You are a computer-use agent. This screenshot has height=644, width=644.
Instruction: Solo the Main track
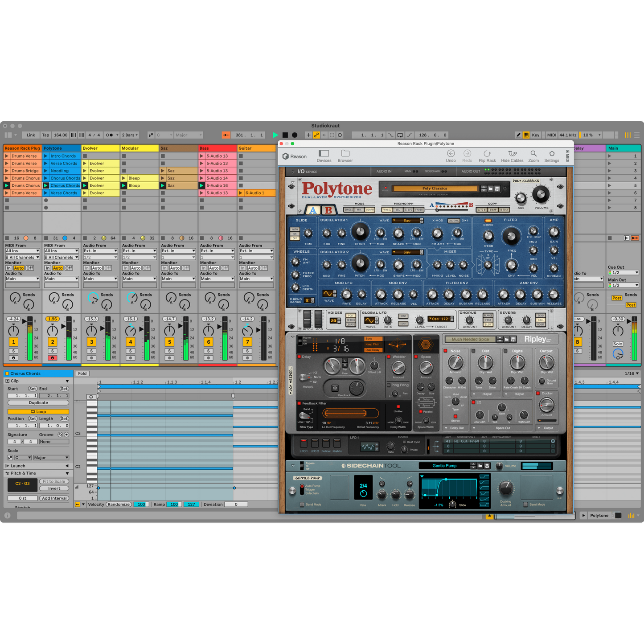tap(618, 344)
